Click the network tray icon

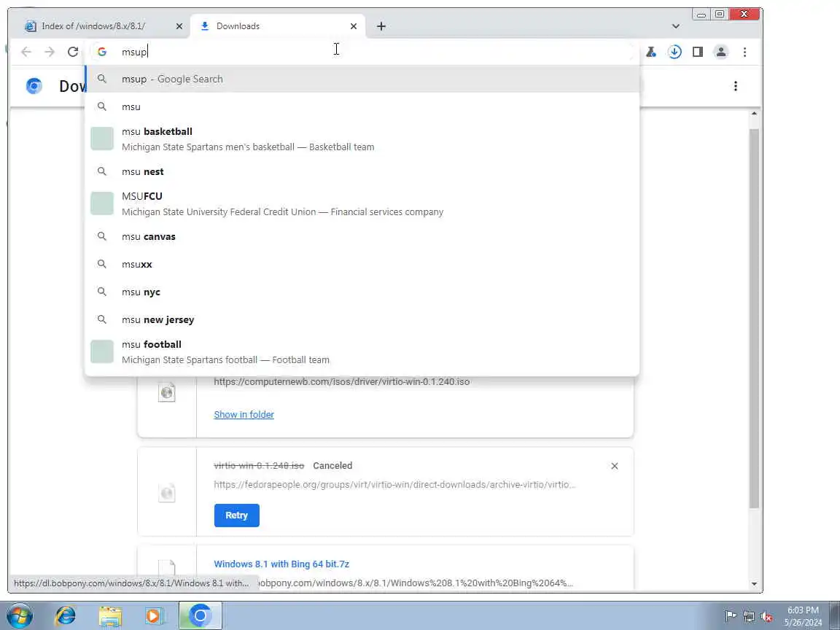click(x=749, y=616)
